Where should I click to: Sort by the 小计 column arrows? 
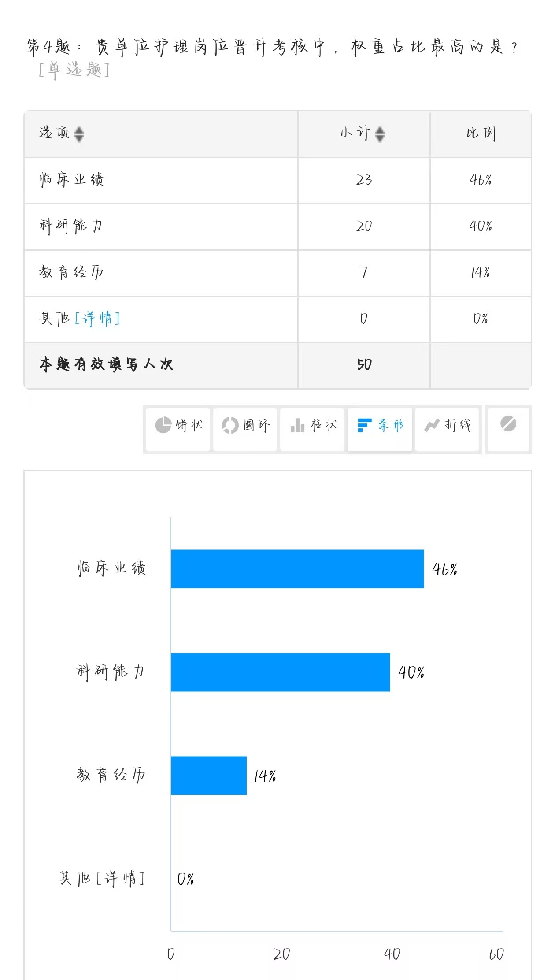pos(380,134)
